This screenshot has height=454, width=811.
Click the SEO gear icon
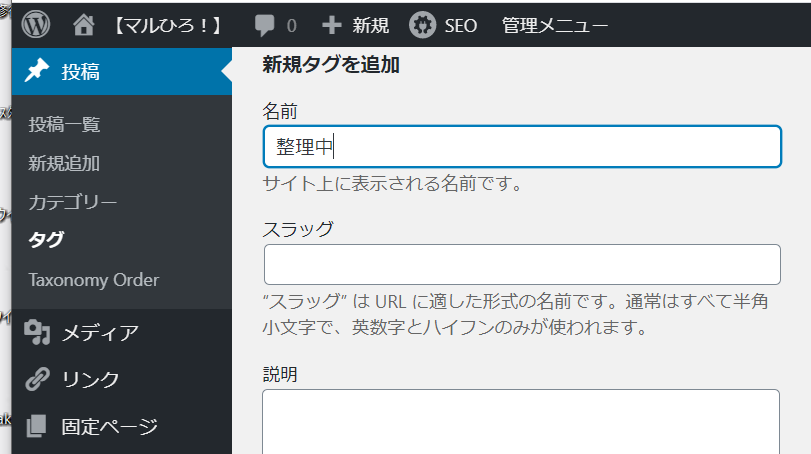423,25
